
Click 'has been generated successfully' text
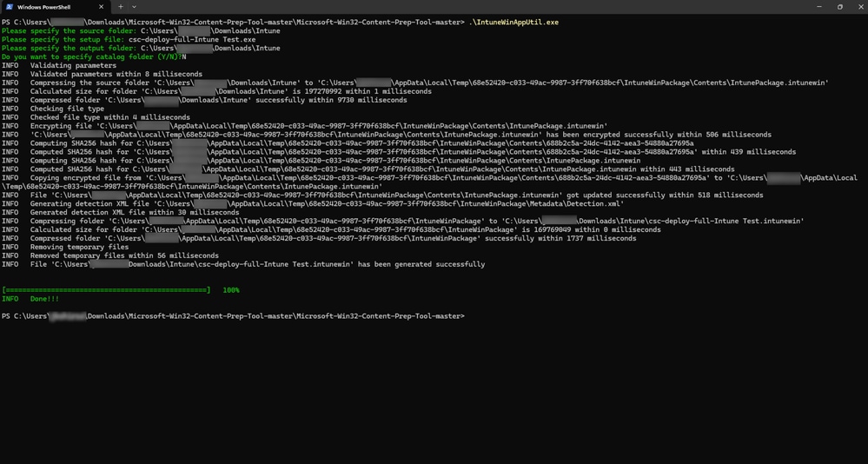click(x=421, y=265)
